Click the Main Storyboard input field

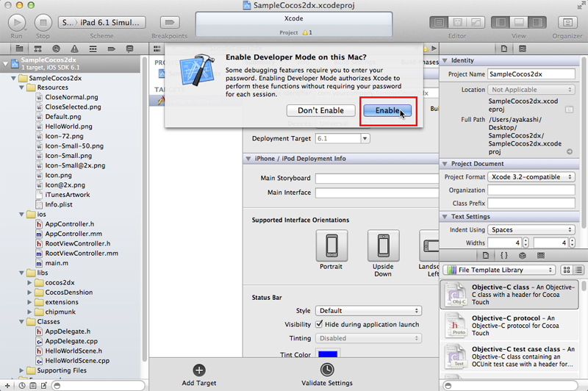coord(377,179)
